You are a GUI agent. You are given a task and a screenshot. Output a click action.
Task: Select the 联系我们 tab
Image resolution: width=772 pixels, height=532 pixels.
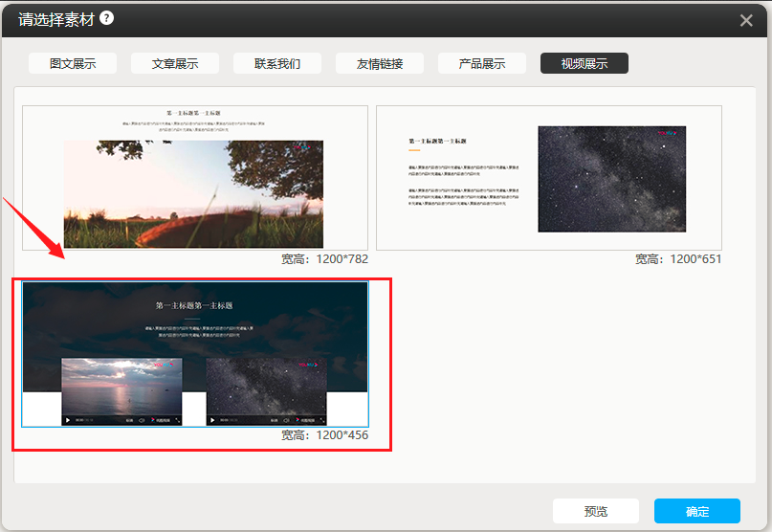click(277, 64)
